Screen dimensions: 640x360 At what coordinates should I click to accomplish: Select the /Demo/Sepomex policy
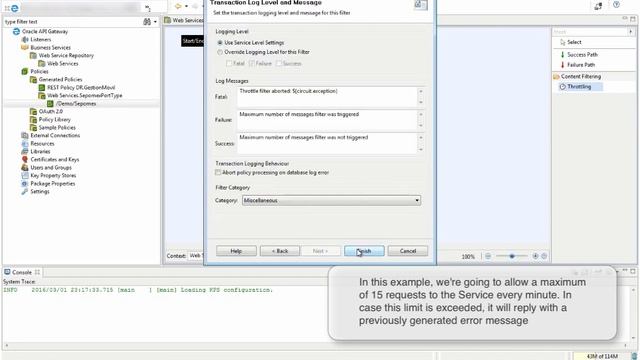point(76,104)
